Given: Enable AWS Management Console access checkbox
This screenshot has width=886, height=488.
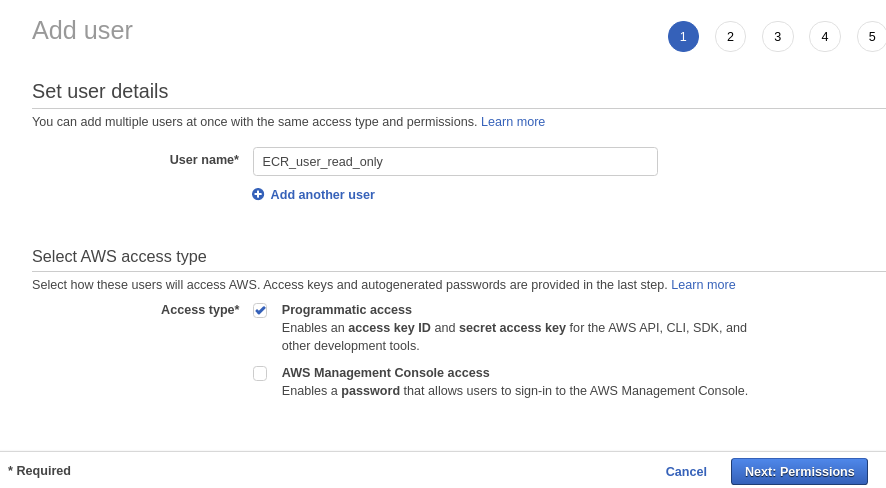Looking at the screenshot, I should pos(260,373).
